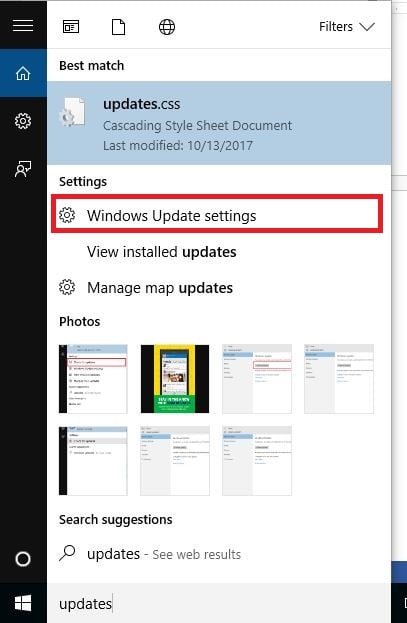Click gear icon beside Manage map updates
This screenshot has width=407, height=623.
click(x=67, y=287)
